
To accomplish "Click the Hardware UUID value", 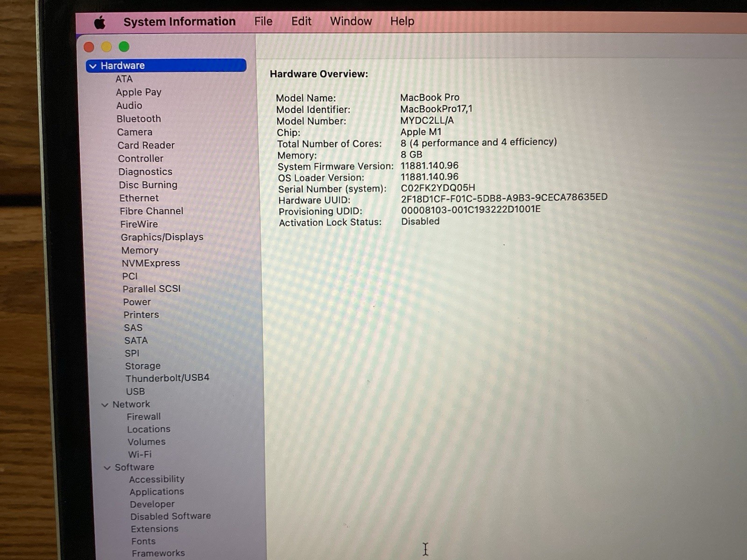I will tap(504, 198).
